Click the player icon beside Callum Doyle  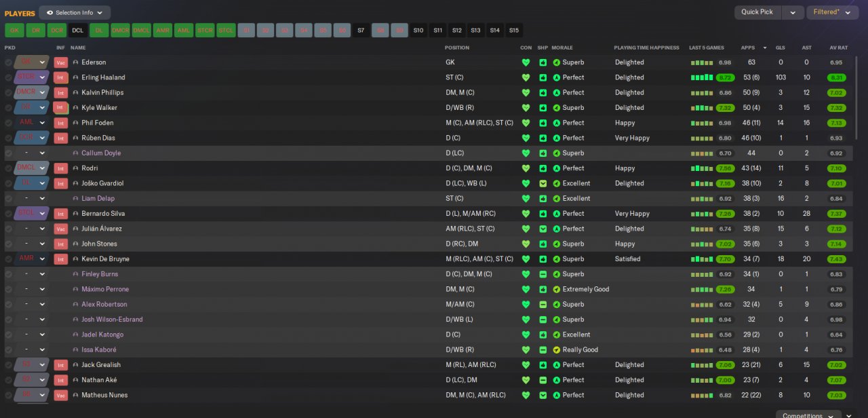pos(75,153)
